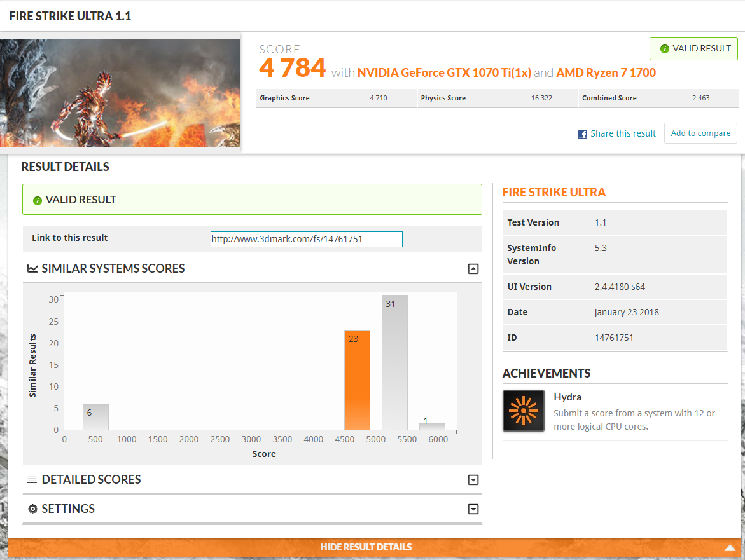Click the Physics Score label
Viewport: 745px width, 560px height.
[443, 99]
